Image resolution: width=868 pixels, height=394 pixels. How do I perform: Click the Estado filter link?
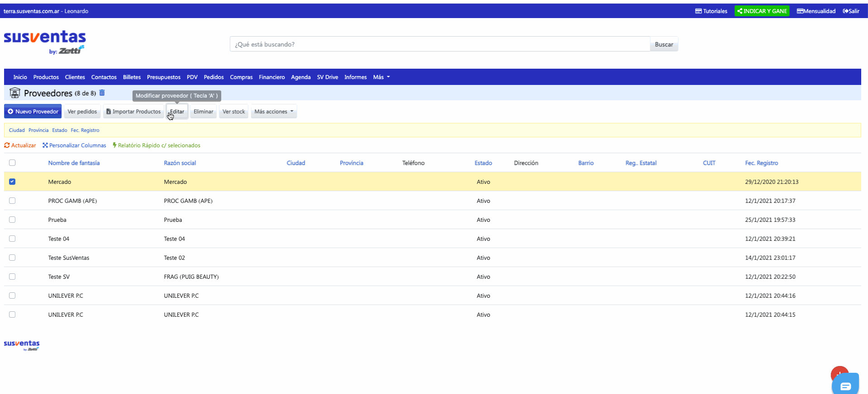point(60,130)
